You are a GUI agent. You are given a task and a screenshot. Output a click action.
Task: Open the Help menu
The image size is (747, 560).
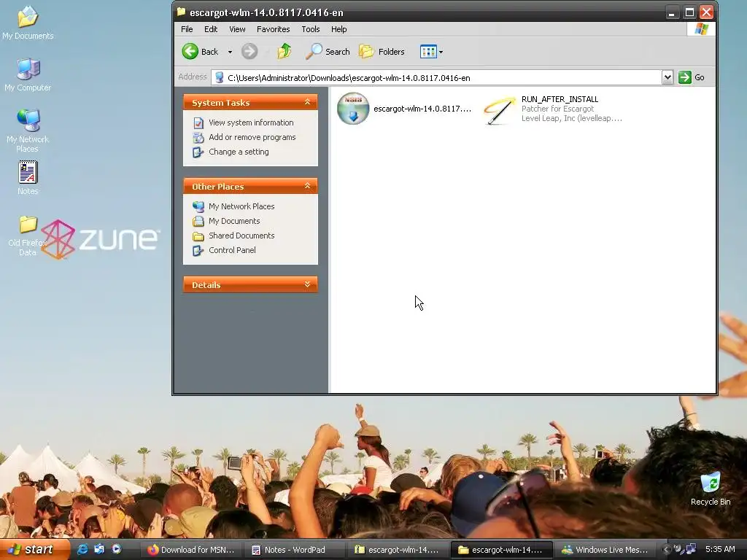click(x=338, y=29)
